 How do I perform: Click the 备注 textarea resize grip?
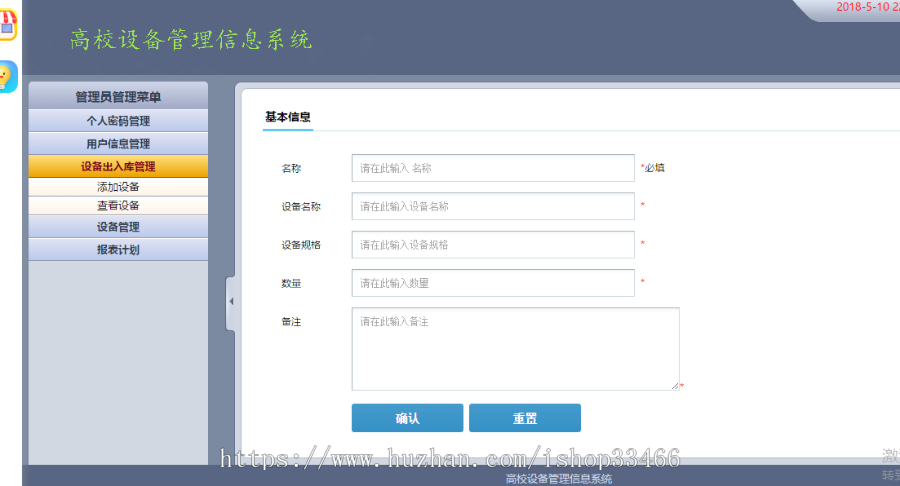675,386
